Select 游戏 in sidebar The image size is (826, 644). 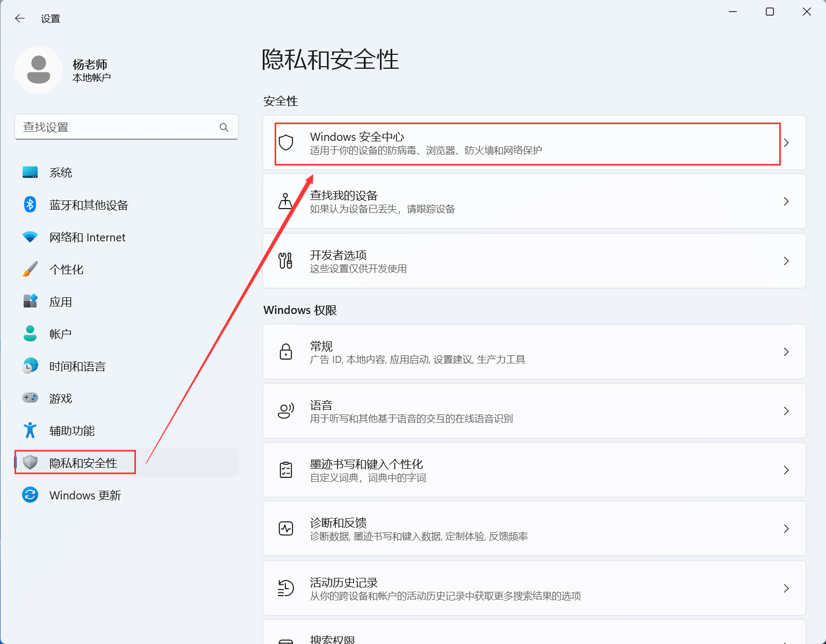click(127, 398)
